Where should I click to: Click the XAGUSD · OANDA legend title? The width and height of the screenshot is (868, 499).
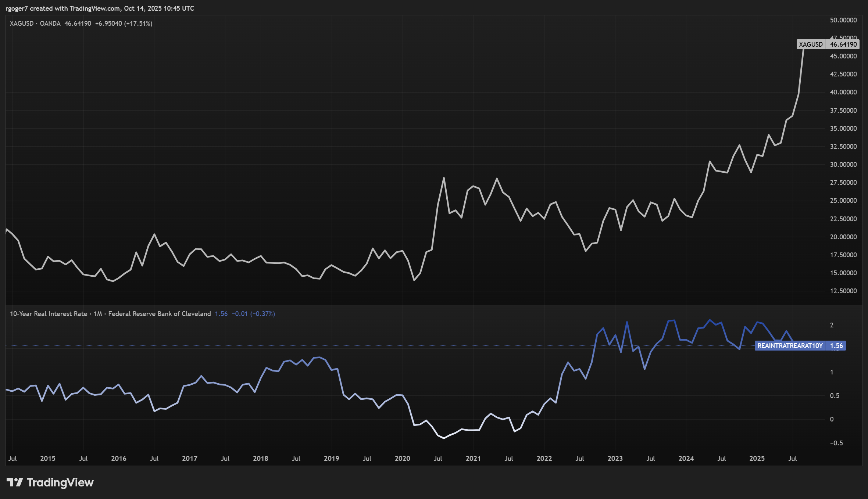tap(35, 24)
